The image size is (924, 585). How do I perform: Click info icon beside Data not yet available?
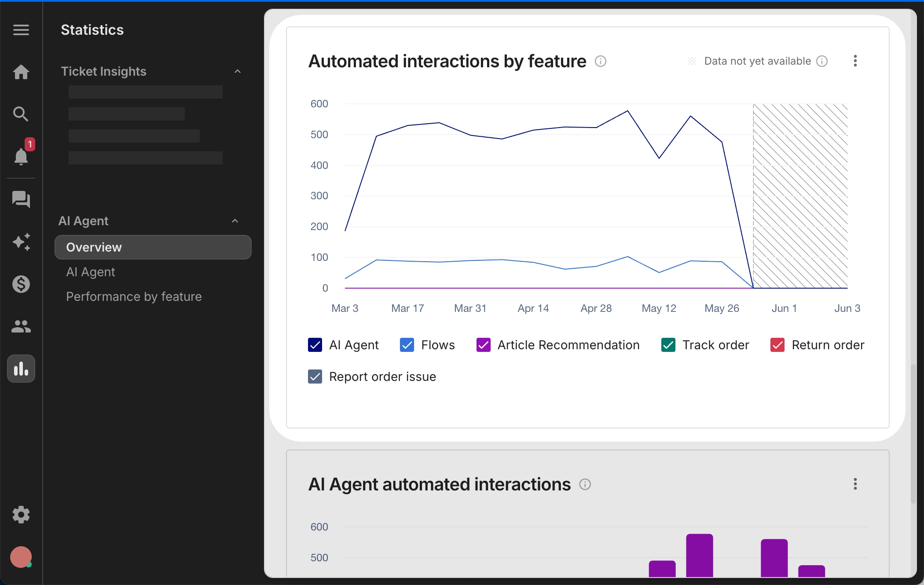(x=822, y=61)
